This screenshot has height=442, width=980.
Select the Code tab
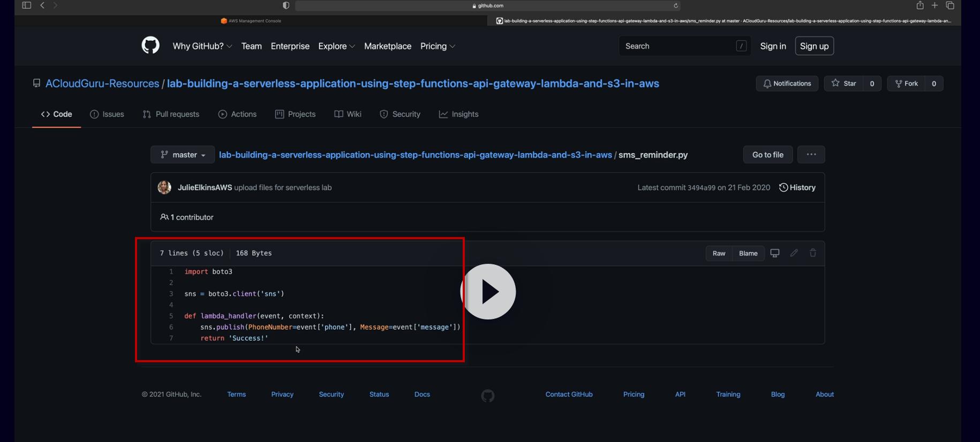click(x=56, y=114)
